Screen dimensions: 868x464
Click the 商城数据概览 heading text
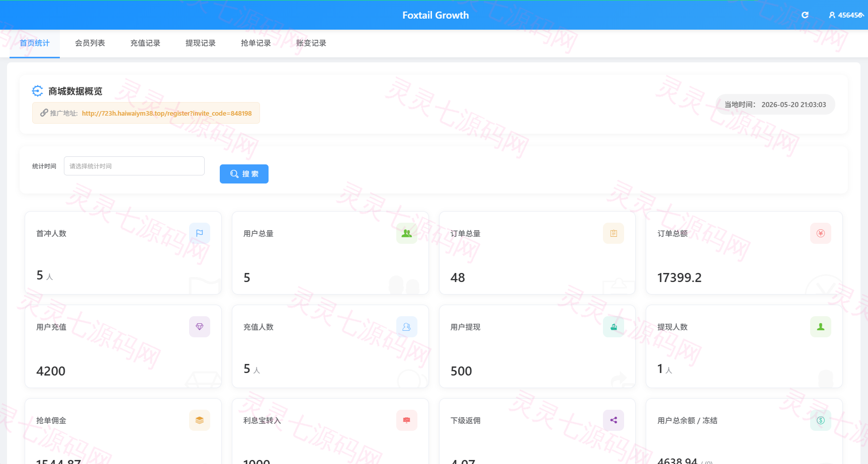pos(75,91)
